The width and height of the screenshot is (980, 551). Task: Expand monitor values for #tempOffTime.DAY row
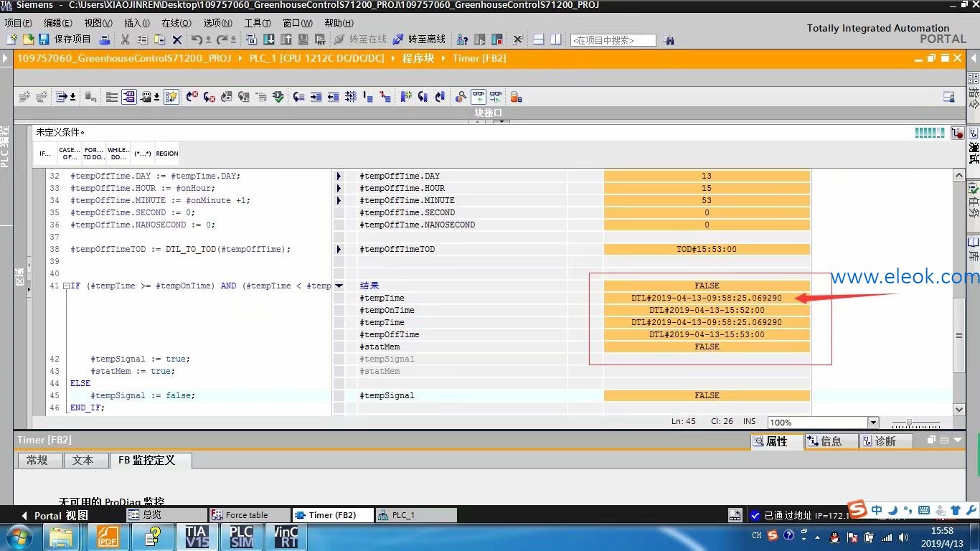coord(339,176)
